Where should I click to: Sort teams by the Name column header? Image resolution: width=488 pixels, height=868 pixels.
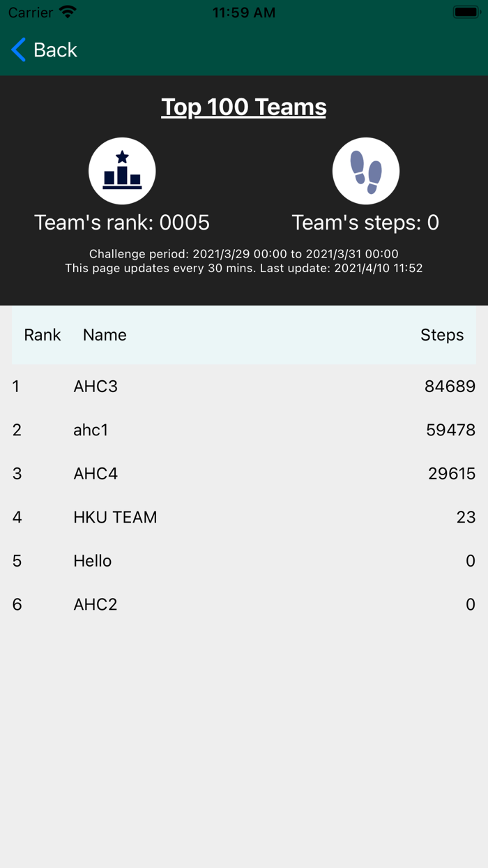point(104,335)
